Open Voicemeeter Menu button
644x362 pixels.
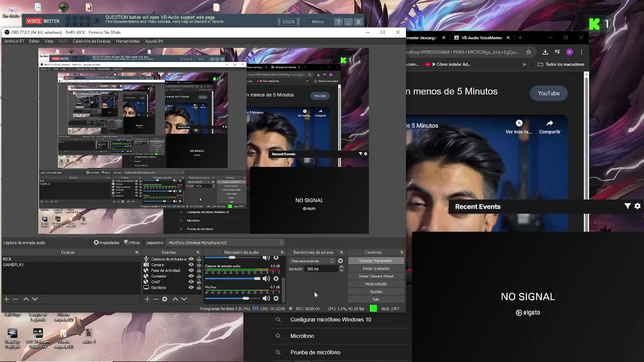(x=318, y=22)
